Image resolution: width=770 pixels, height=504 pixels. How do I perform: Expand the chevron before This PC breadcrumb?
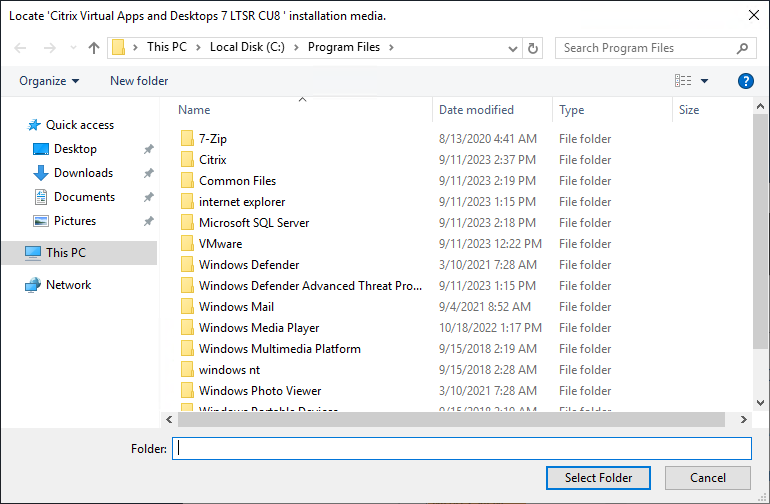[135, 48]
